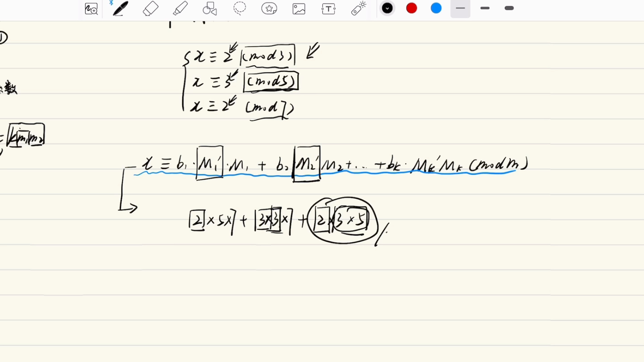The width and height of the screenshot is (644, 362).
Task: Open the Stickers and elements tool
Action: tap(269, 8)
